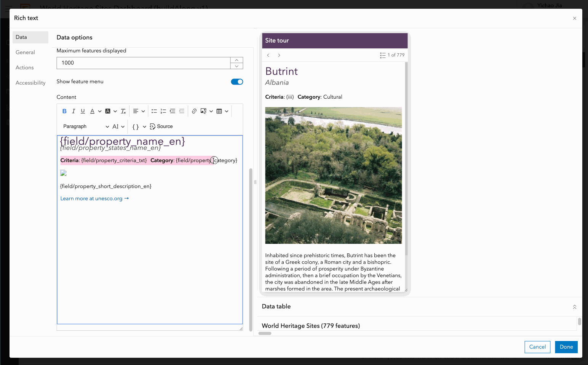This screenshot has width=588, height=365.
Task: Turn off Show feature menu toggle
Action: [237, 82]
